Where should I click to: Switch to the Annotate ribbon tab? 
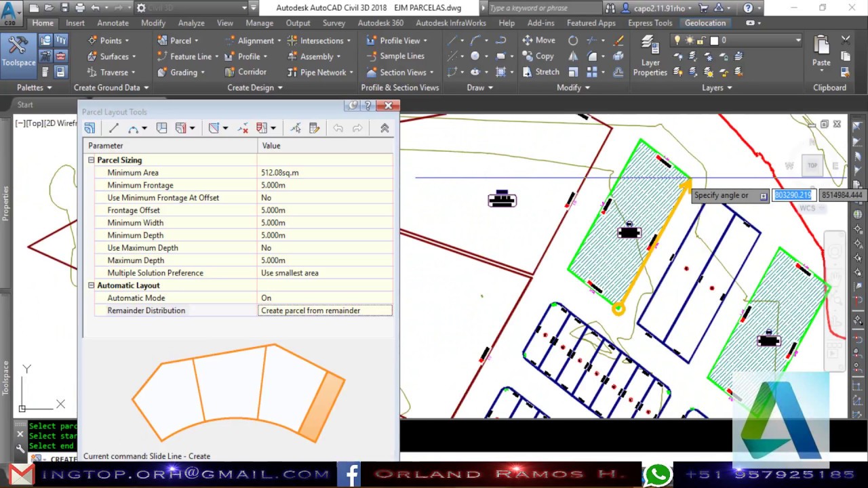113,23
